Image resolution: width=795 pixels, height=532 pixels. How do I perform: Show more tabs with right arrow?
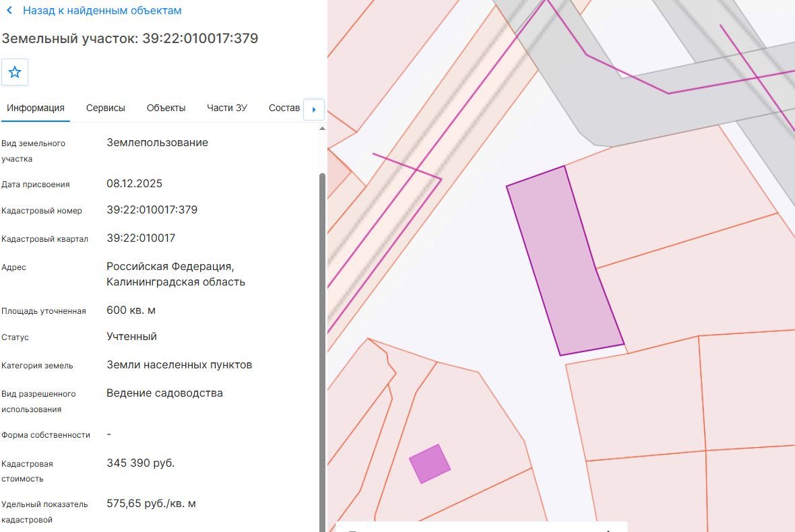pyautogui.click(x=314, y=110)
